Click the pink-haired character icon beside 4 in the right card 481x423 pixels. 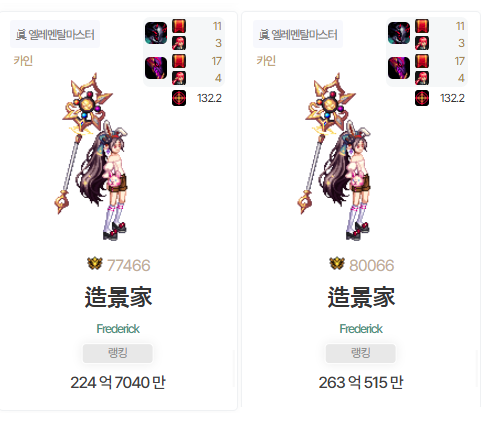coord(422,78)
